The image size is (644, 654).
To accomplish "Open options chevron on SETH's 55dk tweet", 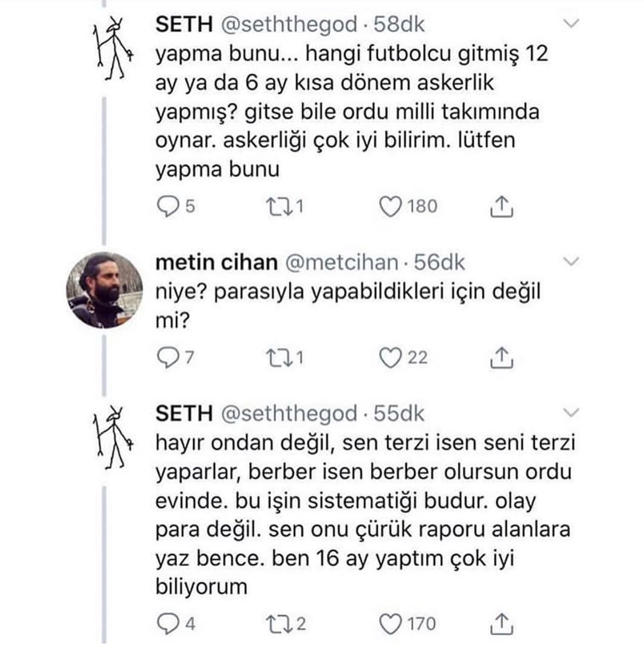I will click(x=571, y=413).
